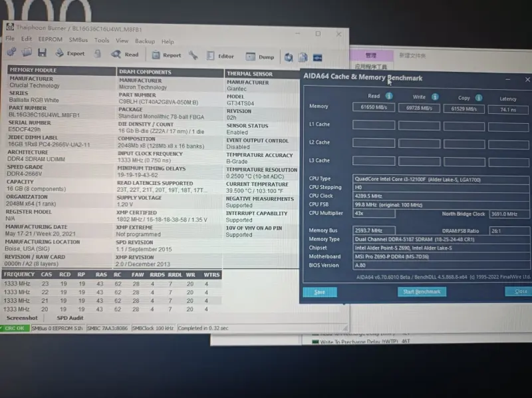Image resolution: width=532 pixels, height=398 pixels.
Task: Open the EEPROM menu
Action: click(51, 39)
